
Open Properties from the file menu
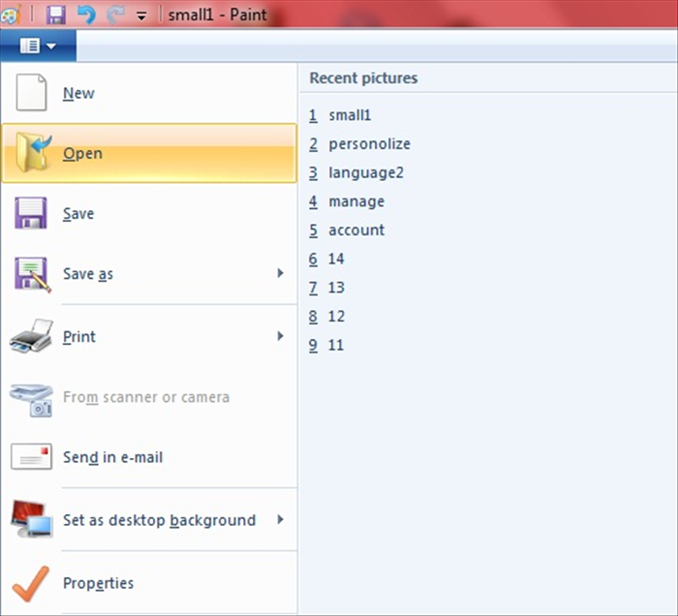point(149,583)
